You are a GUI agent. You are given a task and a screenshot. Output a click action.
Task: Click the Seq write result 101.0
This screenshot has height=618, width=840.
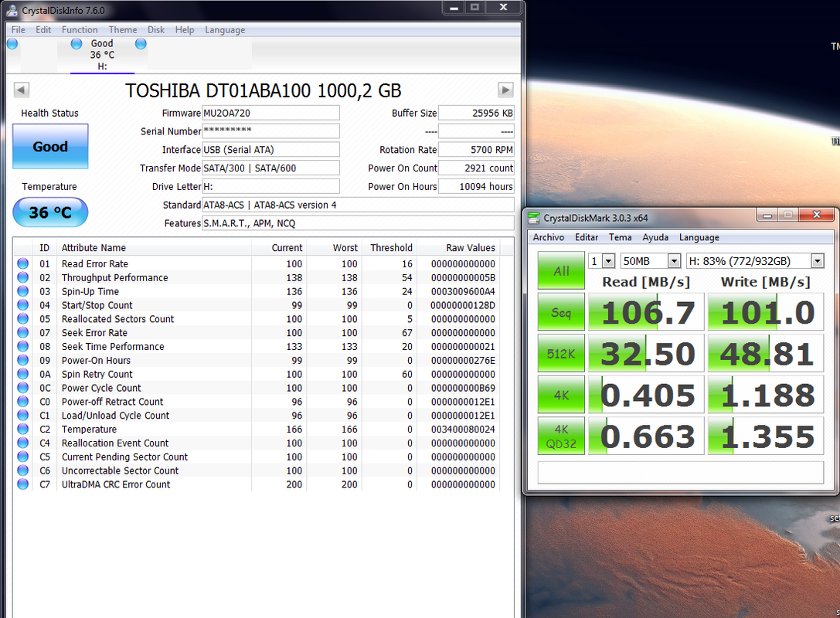tap(766, 312)
